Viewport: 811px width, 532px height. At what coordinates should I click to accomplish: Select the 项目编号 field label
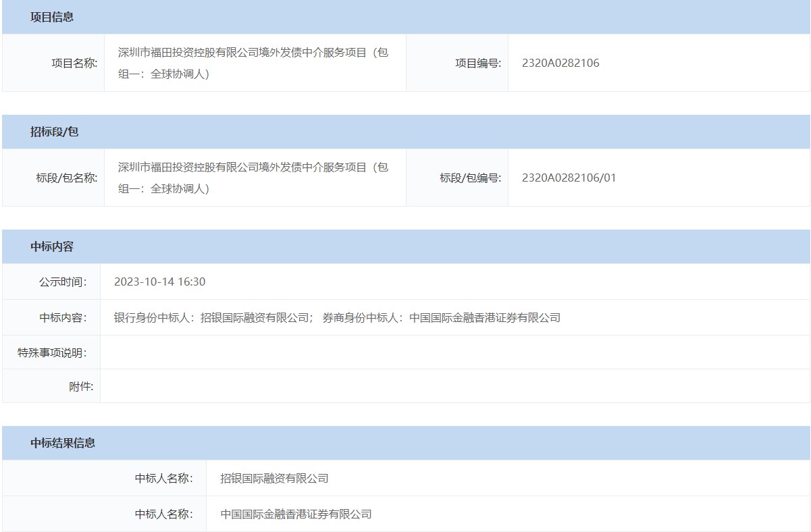(x=478, y=63)
